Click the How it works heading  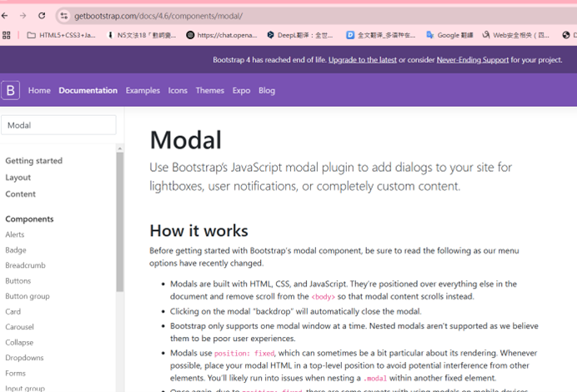tap(198, 231)
